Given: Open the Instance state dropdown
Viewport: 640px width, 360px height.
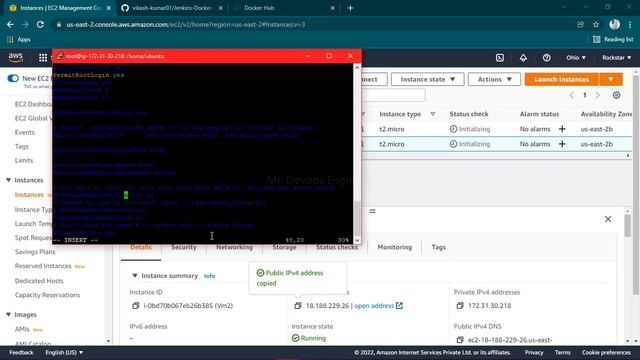Looking at the screenshot, I should 427,79.
